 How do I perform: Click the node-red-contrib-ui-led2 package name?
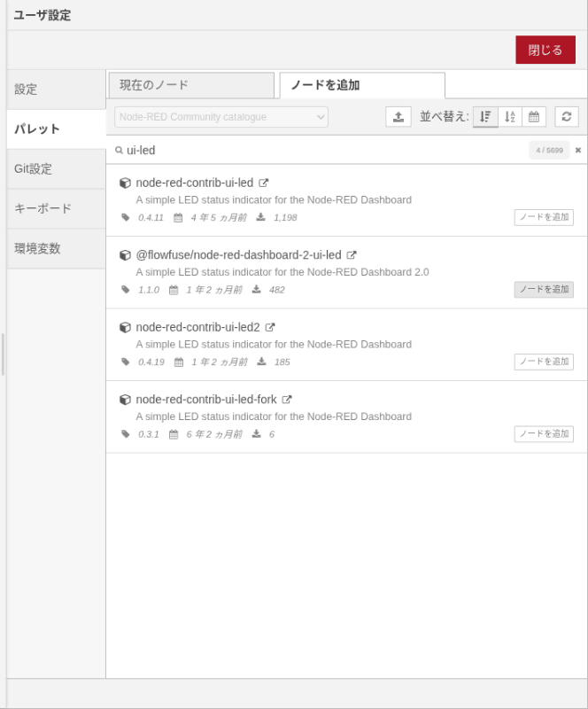198,327
